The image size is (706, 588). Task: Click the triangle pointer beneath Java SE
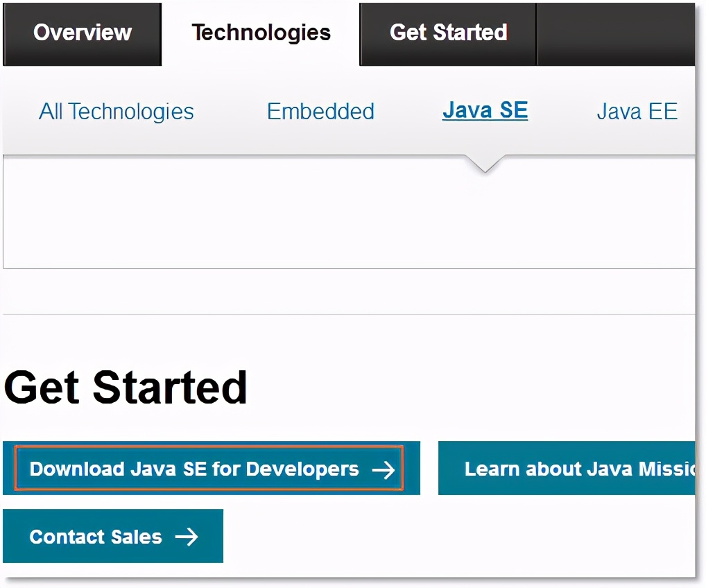tap(485, 164)
